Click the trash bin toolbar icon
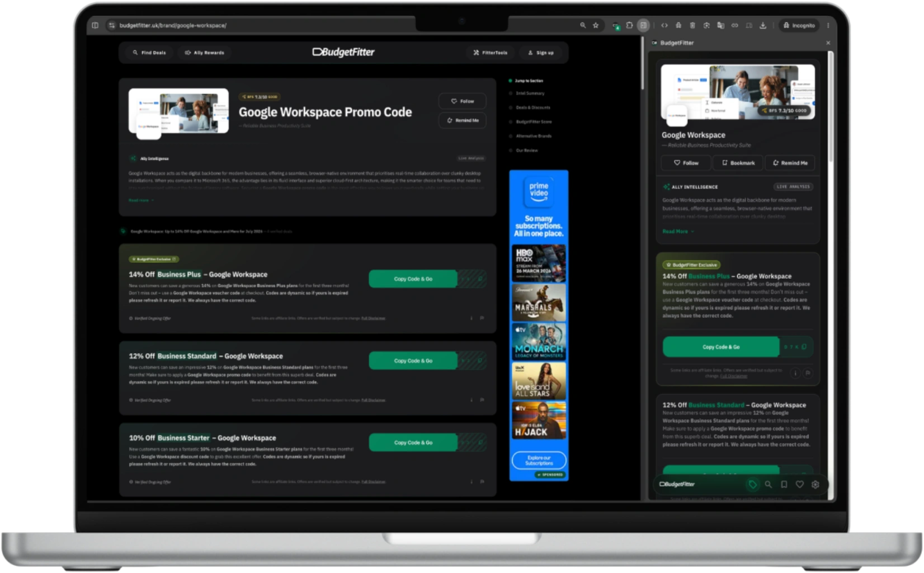This screenshot has width=924, height=573. coord(692,25)
